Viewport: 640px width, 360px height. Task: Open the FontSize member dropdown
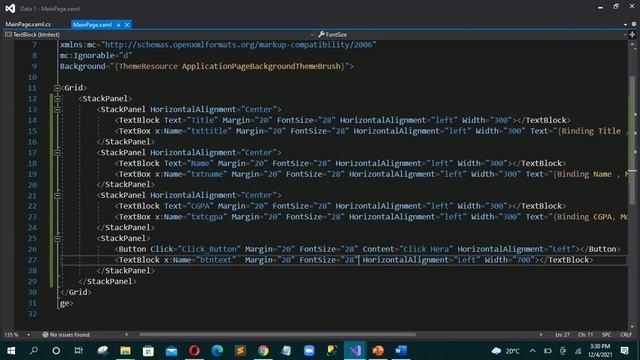click(x=471, y=35)
